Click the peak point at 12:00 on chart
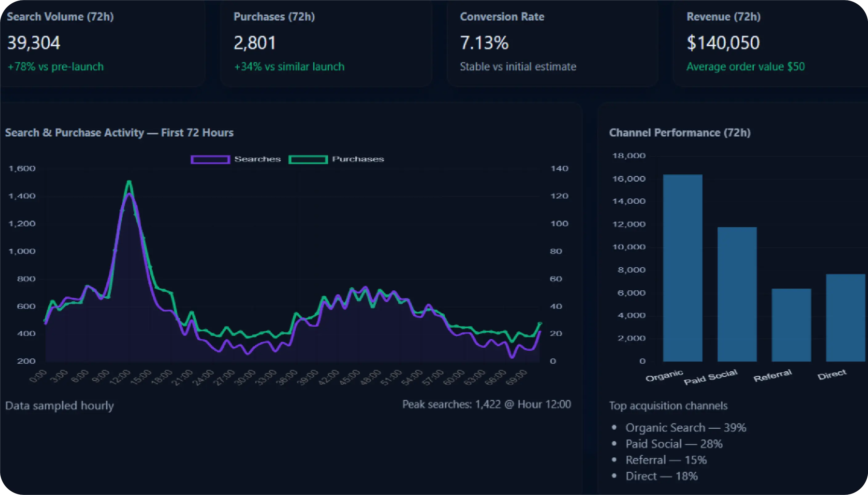 [x=129, y=194]
